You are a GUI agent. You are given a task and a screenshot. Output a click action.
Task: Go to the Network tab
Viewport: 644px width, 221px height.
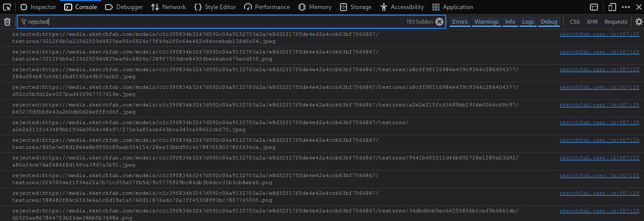[168, 7]
